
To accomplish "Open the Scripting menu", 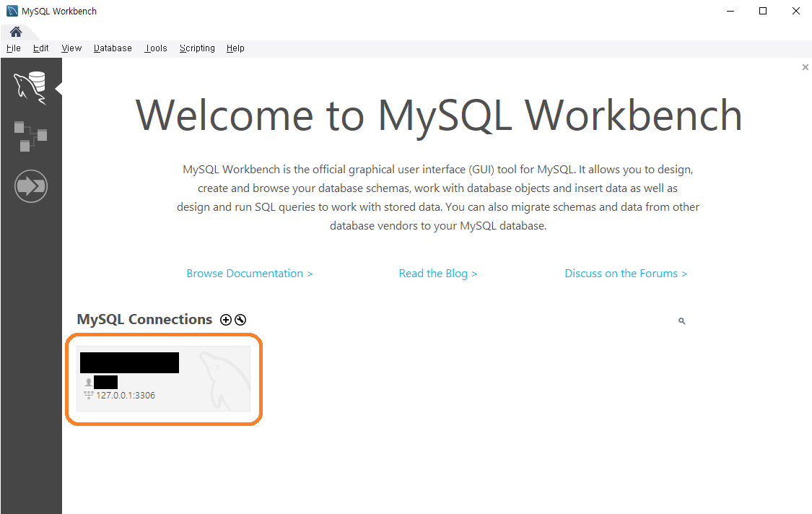I will pos(197,48).
